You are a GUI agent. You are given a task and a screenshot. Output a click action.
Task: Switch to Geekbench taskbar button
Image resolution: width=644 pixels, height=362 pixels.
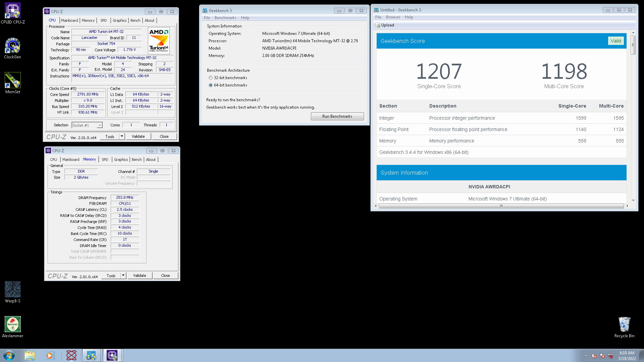coord(91,355)
